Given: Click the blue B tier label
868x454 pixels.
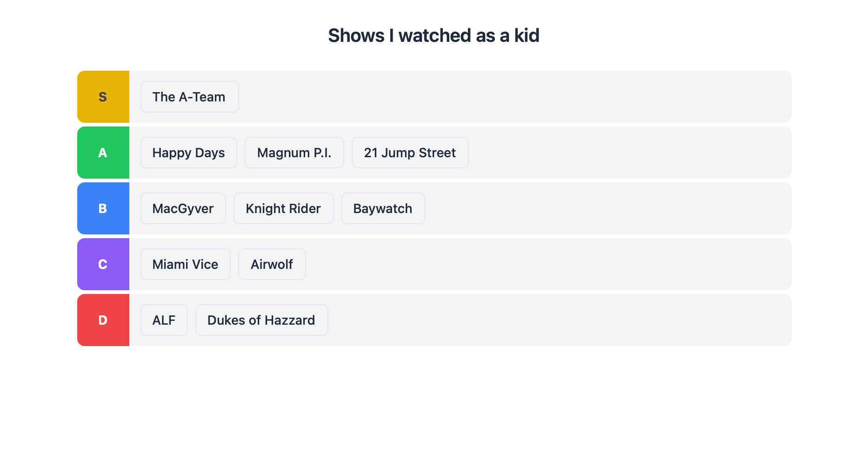Looking at the screenshot, I should [103, 208].
